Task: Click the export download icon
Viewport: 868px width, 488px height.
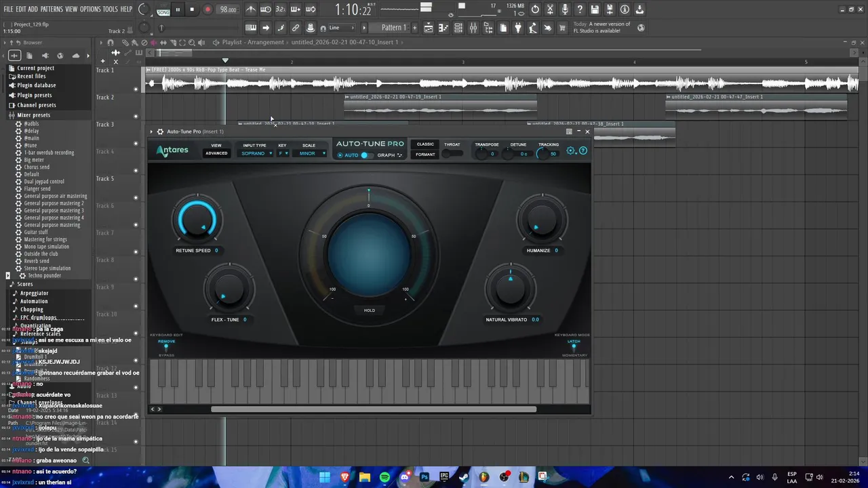Action: click(639, 9)
